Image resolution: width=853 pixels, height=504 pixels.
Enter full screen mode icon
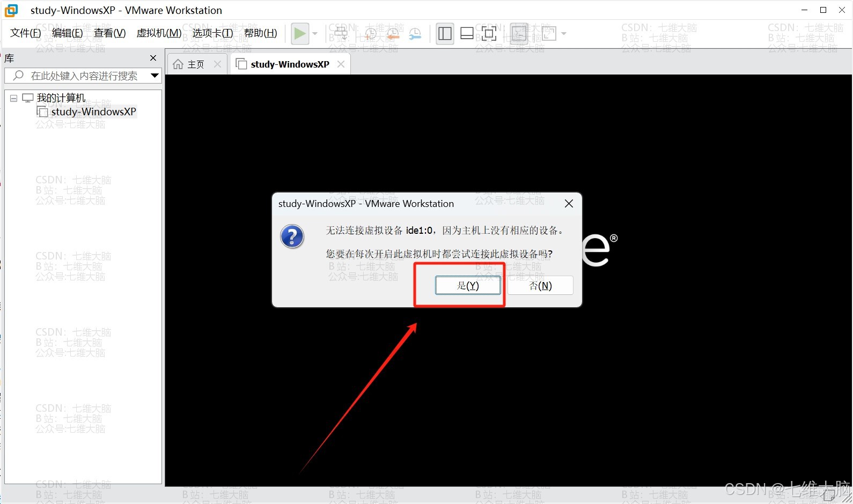click(x=489, y=34)
